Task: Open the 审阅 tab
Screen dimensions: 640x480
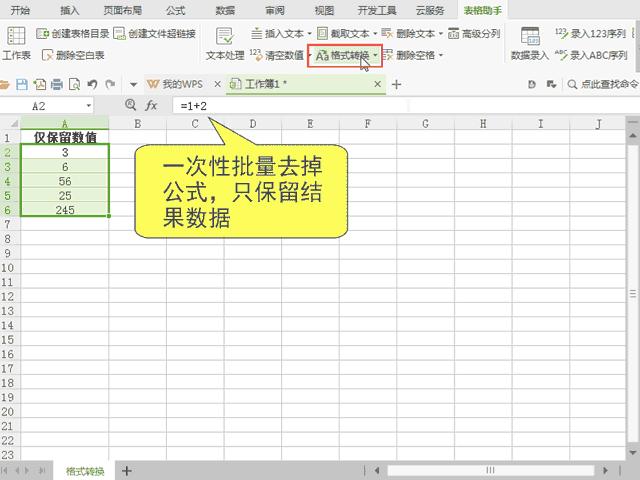Action: click(275, 10)
